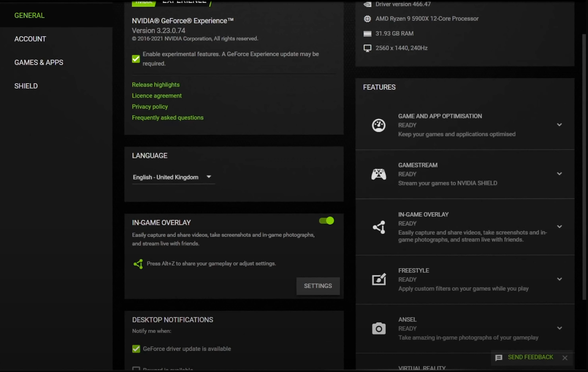Open the Release highlights link
The image size is (588, 372).
[x=156, y=85]
